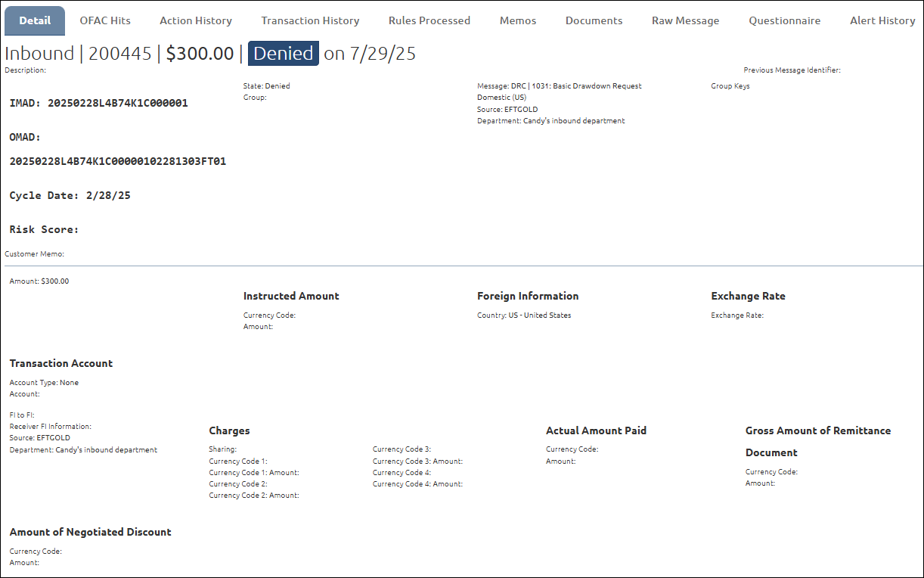The width and height of the screenshot is (924, 578).
Task: Open the Documents tab
Action: [594, 20]
